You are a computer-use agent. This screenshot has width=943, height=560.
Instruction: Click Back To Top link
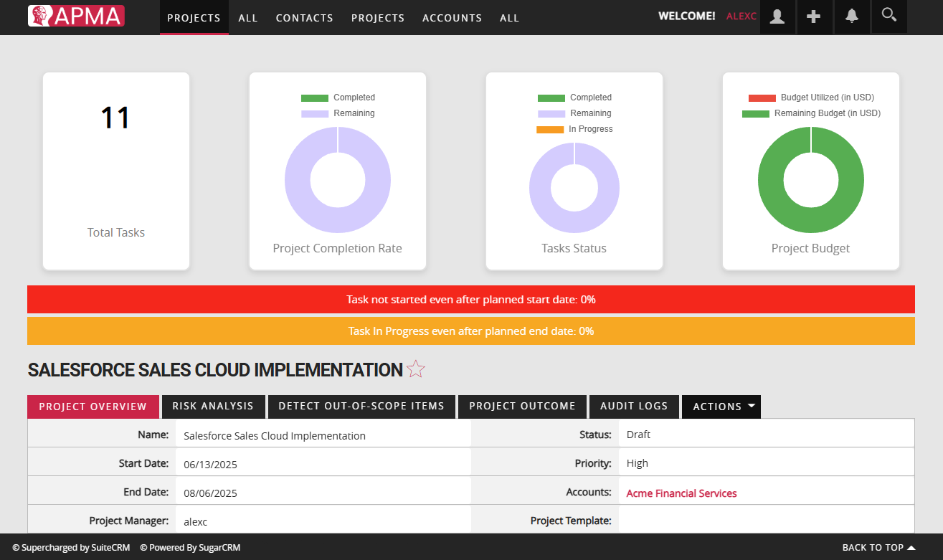[879, 547]
